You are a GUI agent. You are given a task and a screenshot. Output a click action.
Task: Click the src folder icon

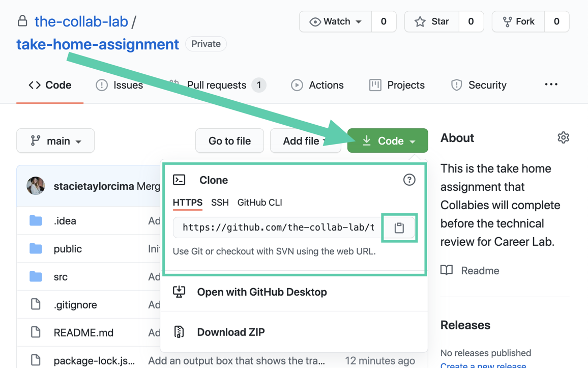pyautogui.click(x=36, y=276)
